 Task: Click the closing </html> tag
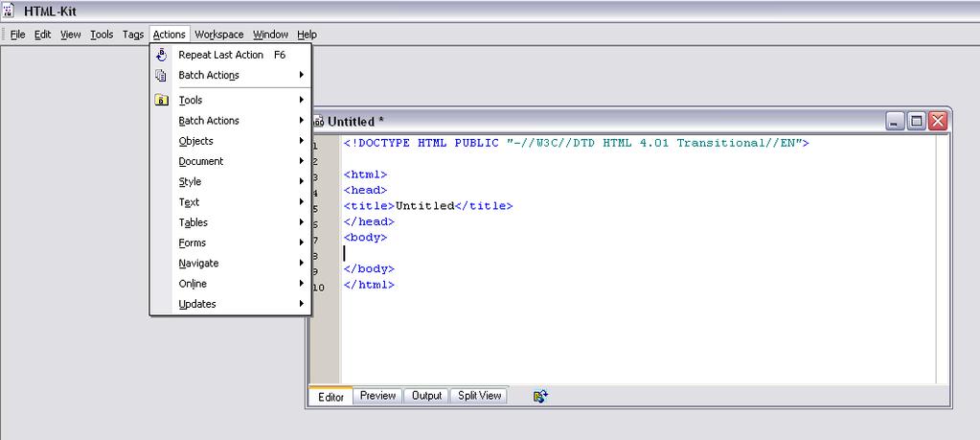[369, 285]
